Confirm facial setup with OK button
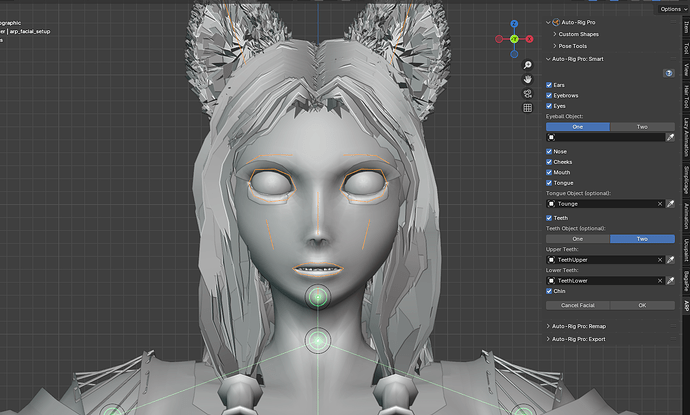 [642, 305]
